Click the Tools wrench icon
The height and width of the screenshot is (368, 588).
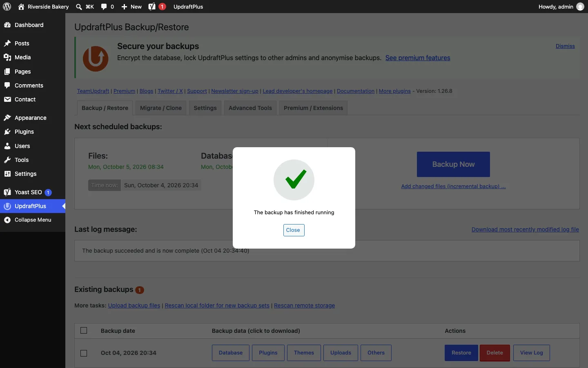7,160
